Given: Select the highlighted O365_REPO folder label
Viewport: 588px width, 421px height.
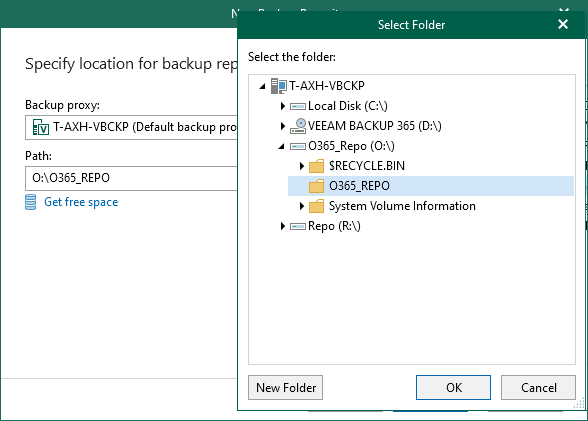Looking at the screenshot, I should pos(359,186).
